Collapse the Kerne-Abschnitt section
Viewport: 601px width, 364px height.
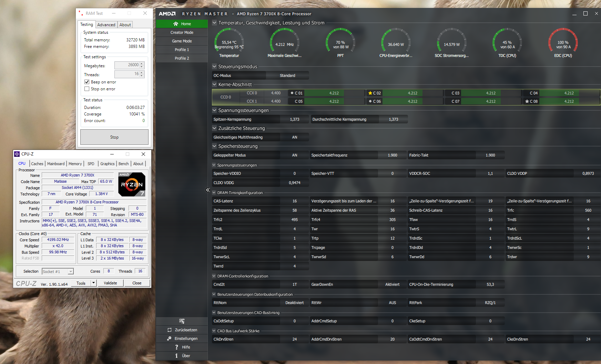coord(214,84)
